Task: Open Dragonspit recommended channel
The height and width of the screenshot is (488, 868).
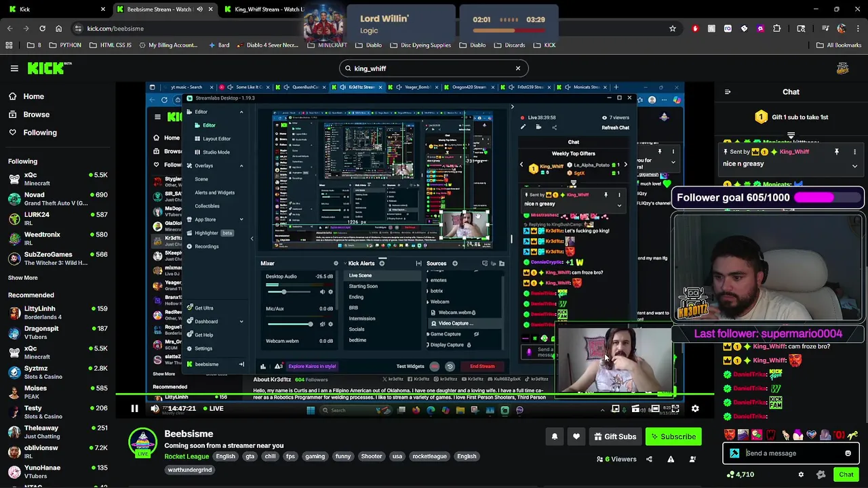Action: pyautogui.click(x=57, y=332)
